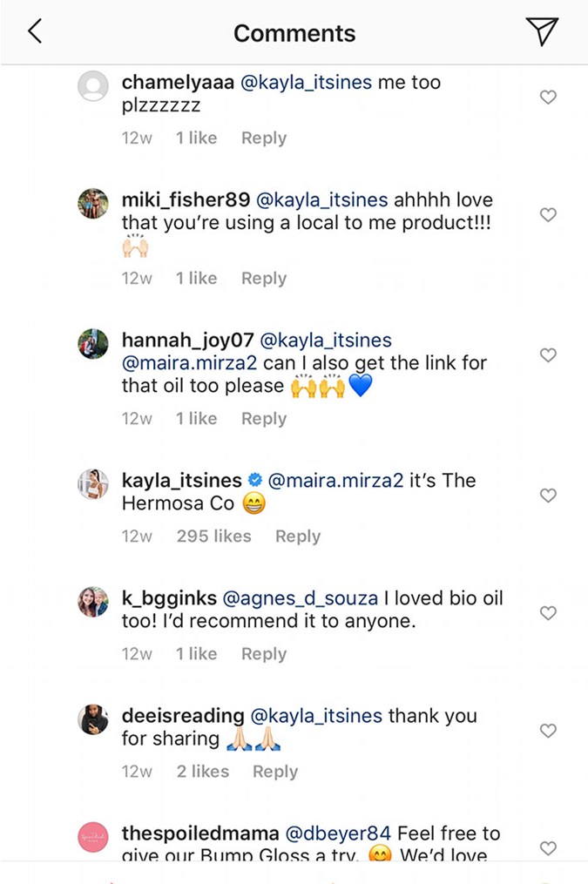The height and width of the screenshot is (884, 588).
Task: Heart thespoiledmama's Bump Gloss comment
Action: (x=548, y=848)
